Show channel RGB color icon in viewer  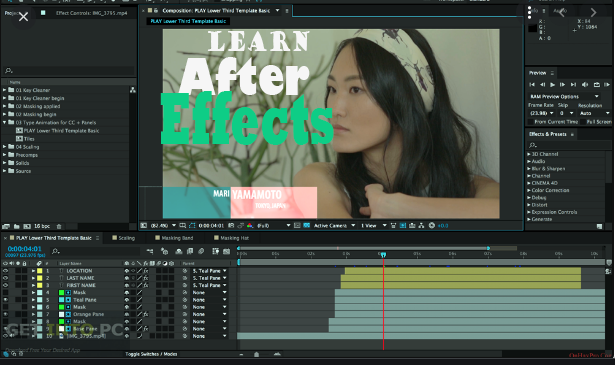(250, 225)
